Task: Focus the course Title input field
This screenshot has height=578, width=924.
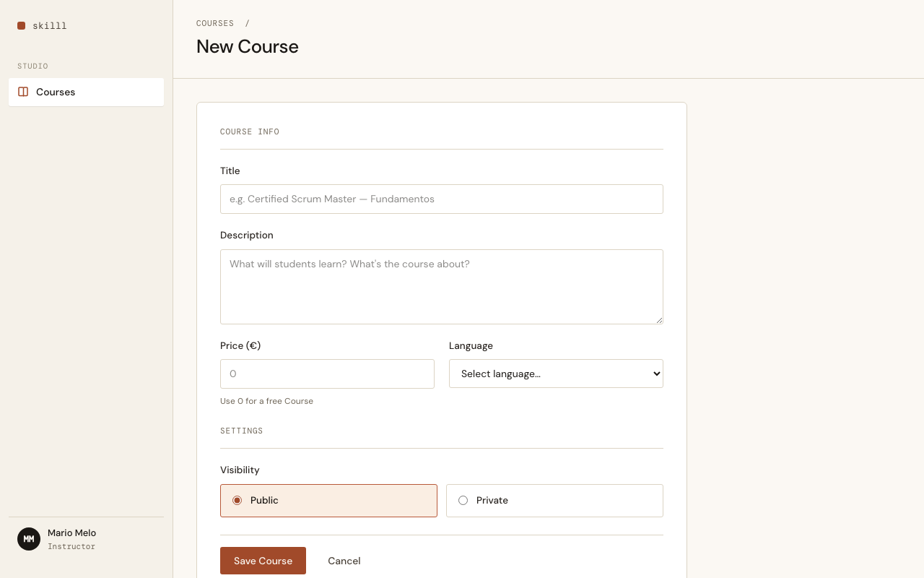Action: tap(442, 199)
